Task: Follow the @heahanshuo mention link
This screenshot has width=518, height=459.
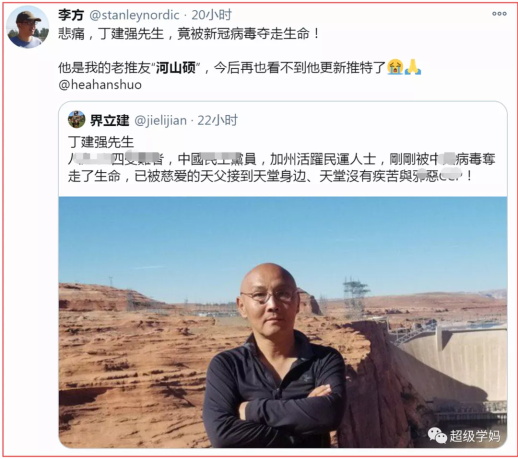Action: click(x=100, y=85)
